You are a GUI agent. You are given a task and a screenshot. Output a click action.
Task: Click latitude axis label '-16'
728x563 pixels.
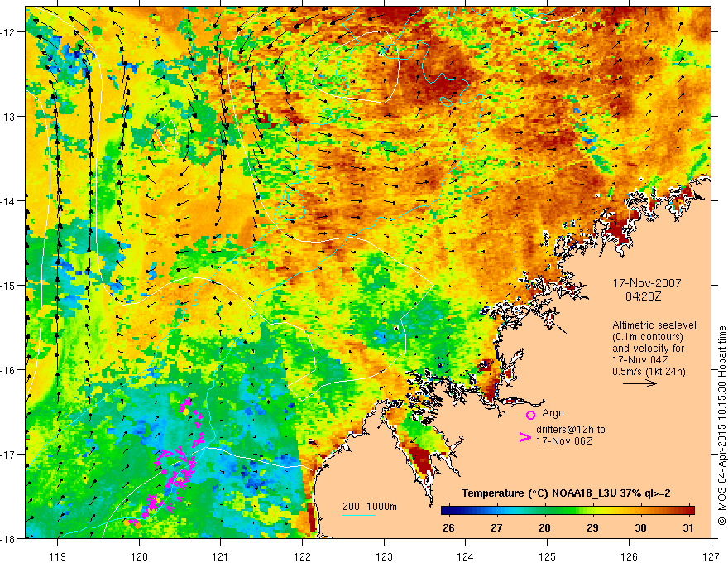click(x=8, y=370)
